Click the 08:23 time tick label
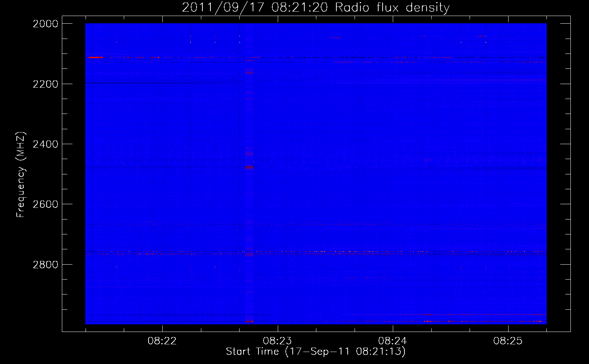Viewport: 589px width, 364px height. (277, 341)
